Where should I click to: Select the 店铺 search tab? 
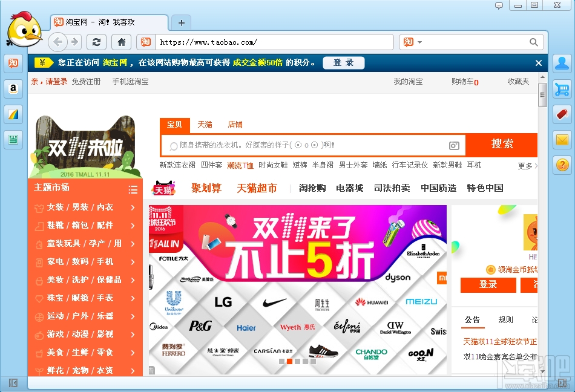235,125
